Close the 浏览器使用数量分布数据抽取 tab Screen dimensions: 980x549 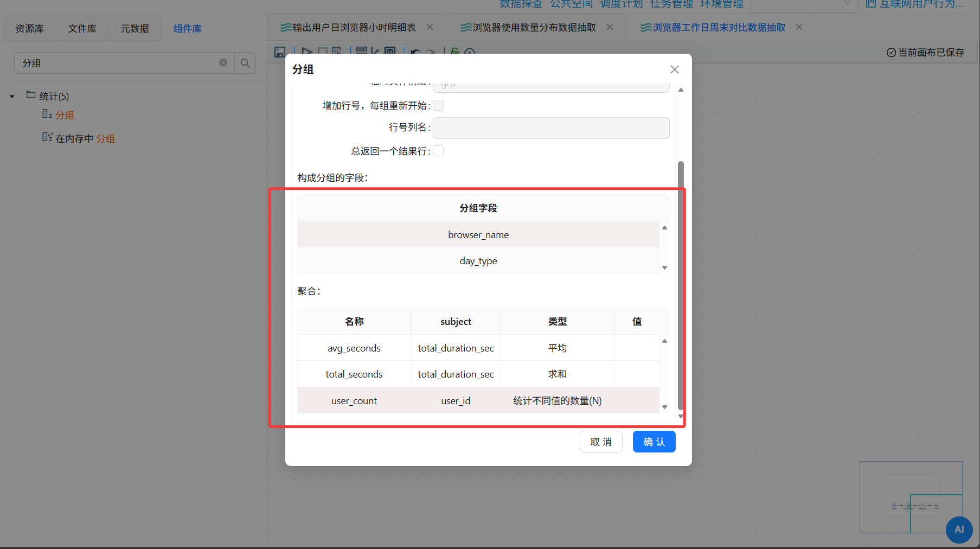pyautogui.click(x=610, y=27)
